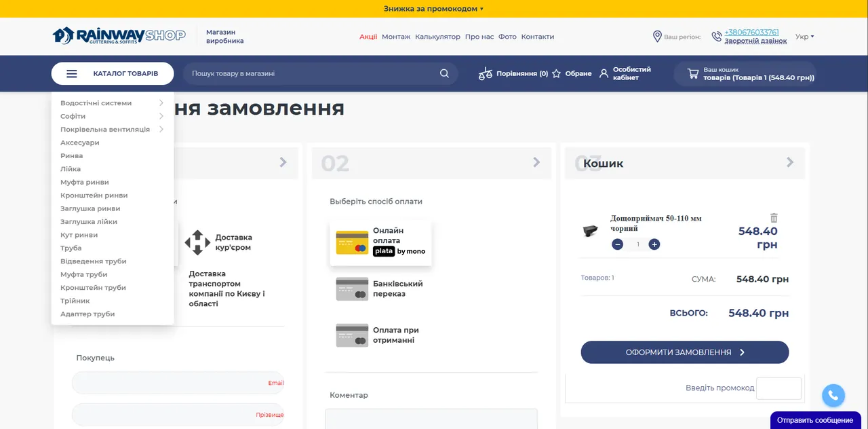This screenshot has height=429, width=868.
Task: Select Адаптер труби in catalog menu
Action: [87, 314]
